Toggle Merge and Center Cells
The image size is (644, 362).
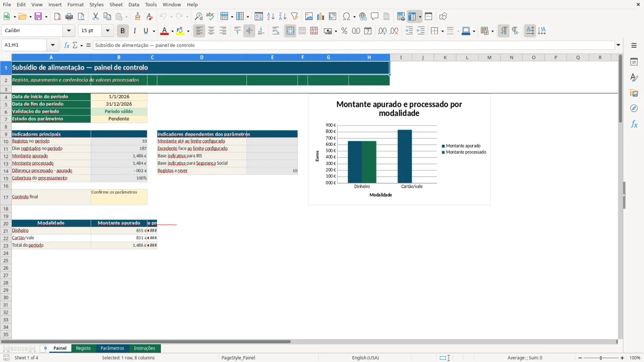(x=290, y=31)
